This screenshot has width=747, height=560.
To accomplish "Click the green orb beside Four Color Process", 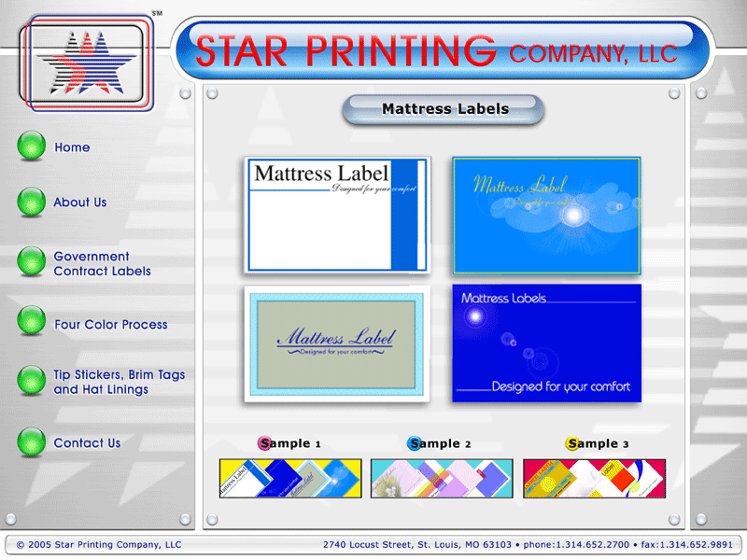I will 31,323.
